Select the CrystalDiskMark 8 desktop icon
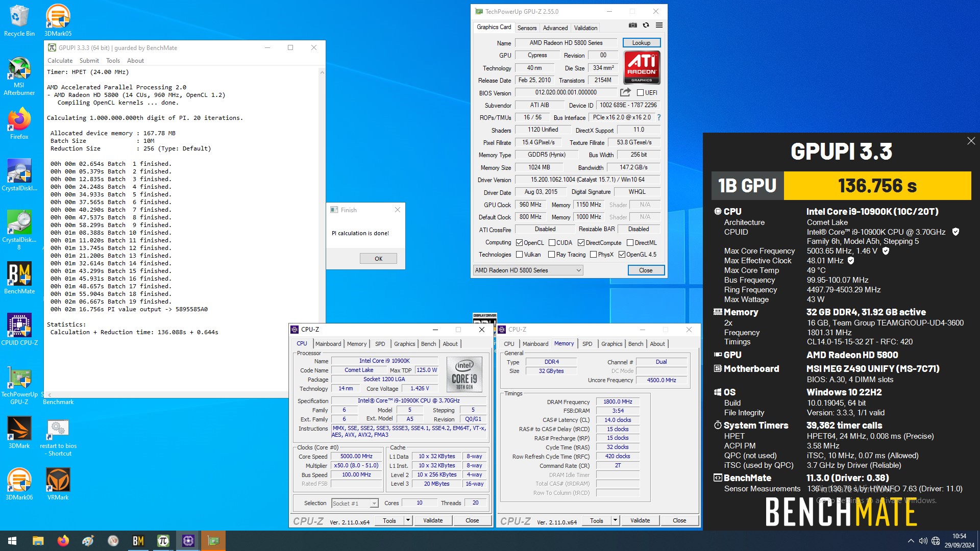980x551 pixels. tap(19, 230)
